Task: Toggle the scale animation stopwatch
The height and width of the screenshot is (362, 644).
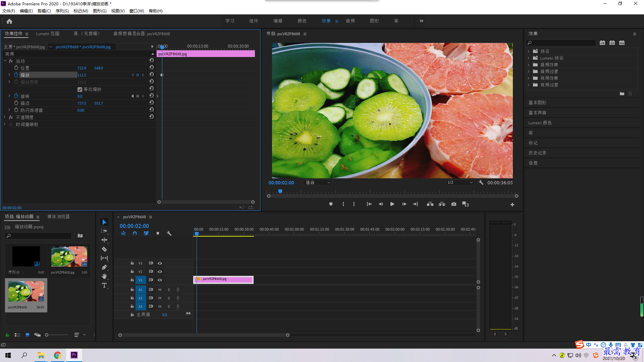Action: 16,75
